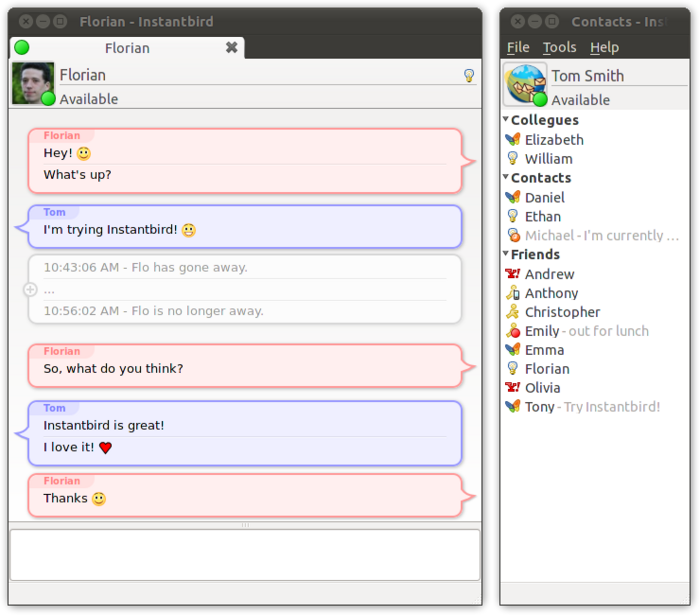700x615 pixels.
Task: Expand hidden status messages with plus icon
Action: point(30,290)
